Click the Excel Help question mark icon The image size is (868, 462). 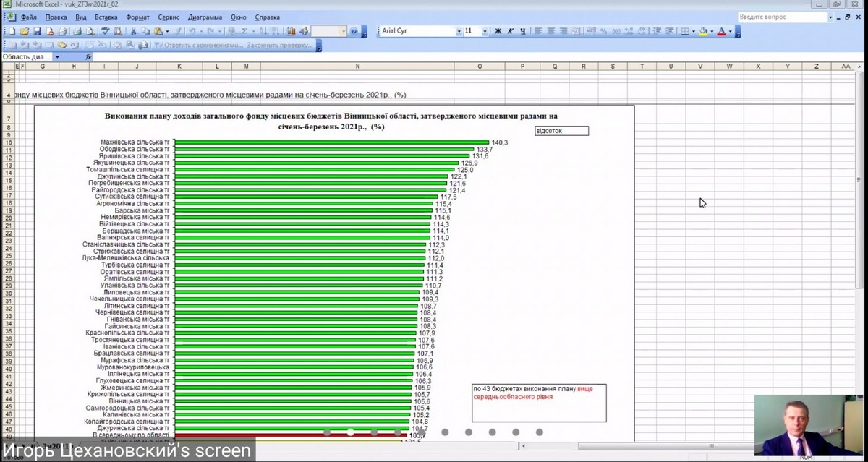(x=354, y=31)
